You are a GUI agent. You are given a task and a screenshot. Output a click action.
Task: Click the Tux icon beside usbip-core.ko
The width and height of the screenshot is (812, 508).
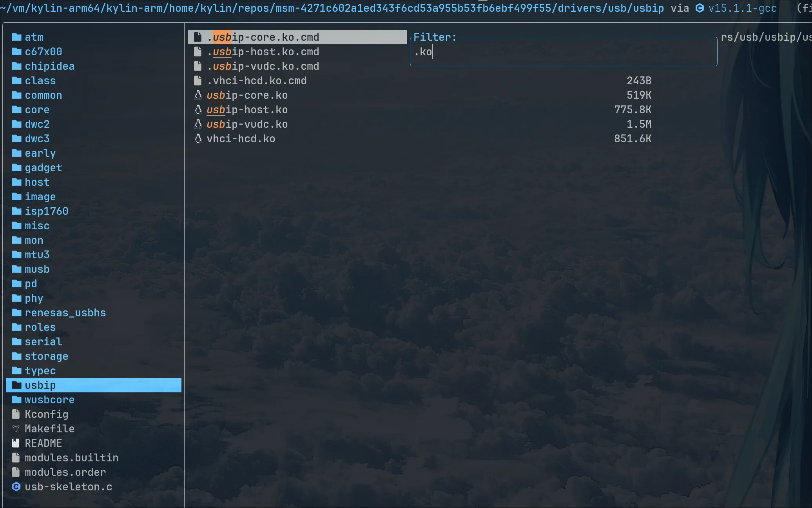coord(198,95)
